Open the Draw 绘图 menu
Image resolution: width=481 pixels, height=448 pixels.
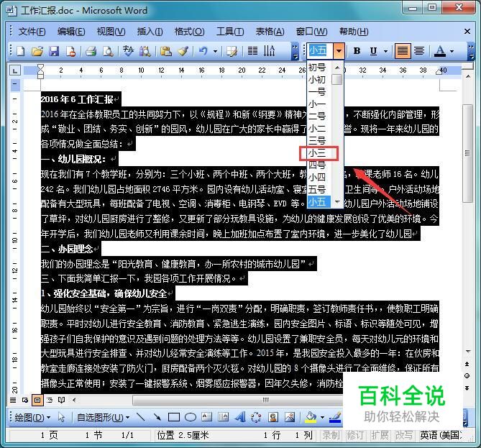click(32, 417)
